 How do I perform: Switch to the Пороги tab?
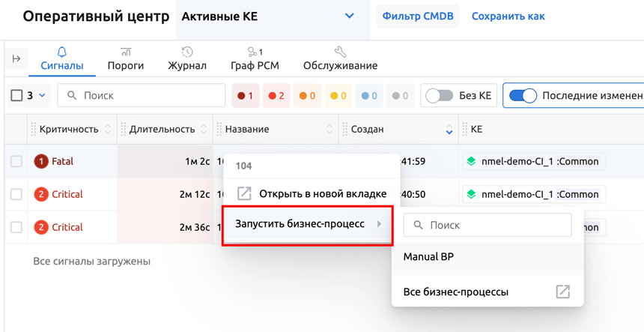(x=125, y=58)
